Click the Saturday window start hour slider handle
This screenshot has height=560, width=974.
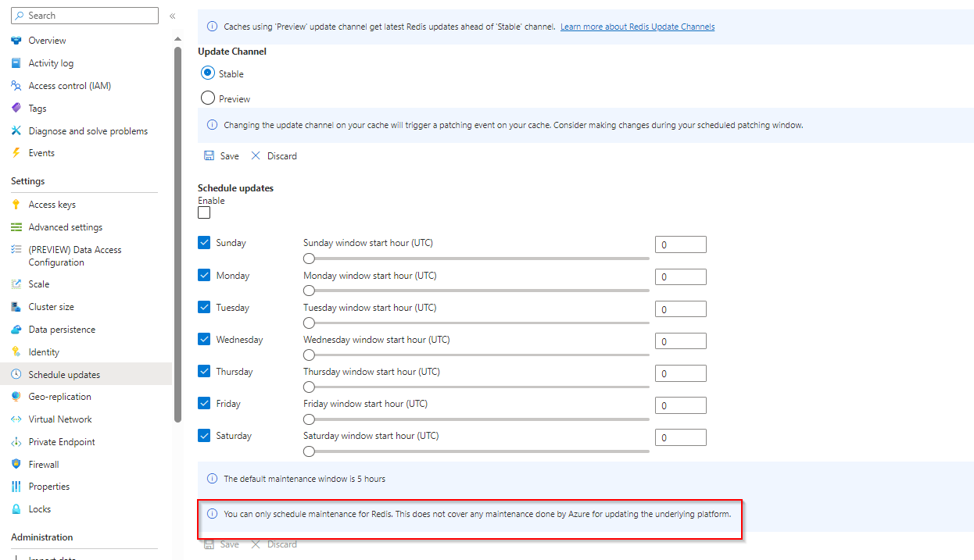click(309, 451)
